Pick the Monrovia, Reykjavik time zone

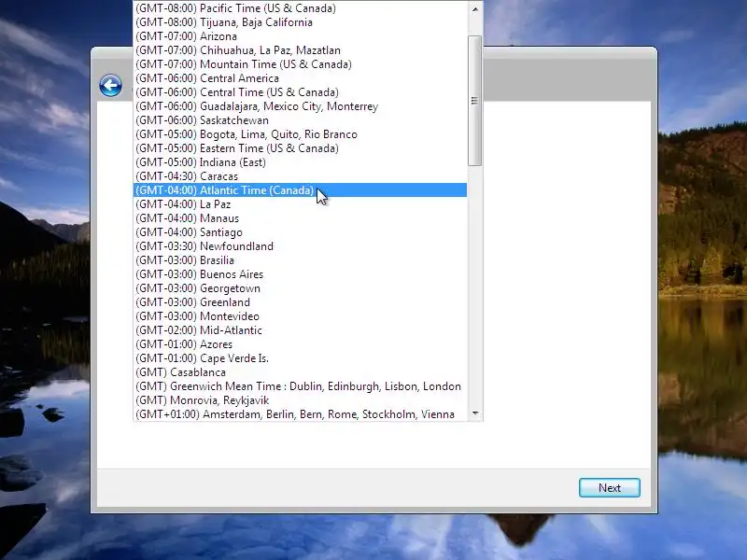click(x=300, y=400)
